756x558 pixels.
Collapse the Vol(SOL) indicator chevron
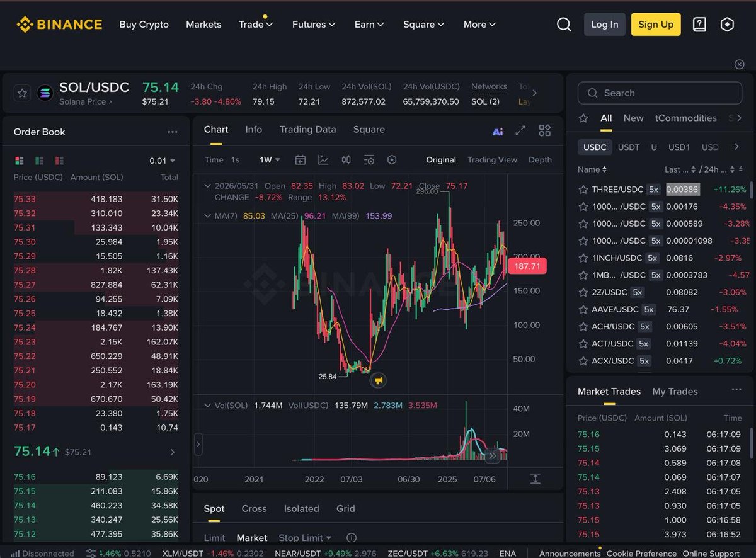tap(207, 406)
